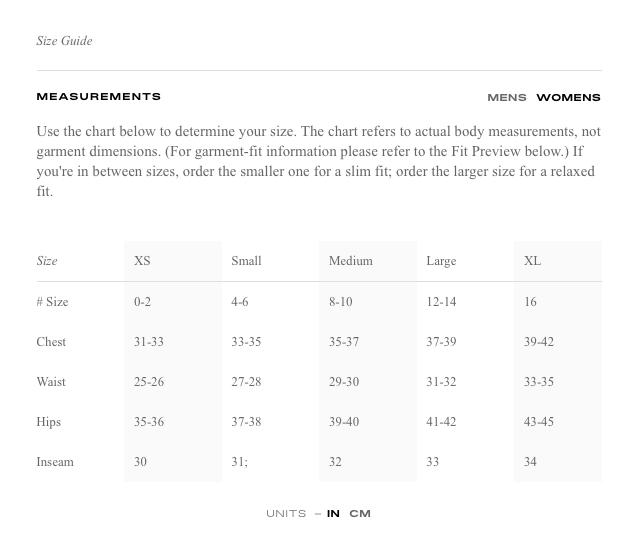Click the Inseam row label
Image resolution: width=642 pixels, height=541 pixels.
point(55,462)
